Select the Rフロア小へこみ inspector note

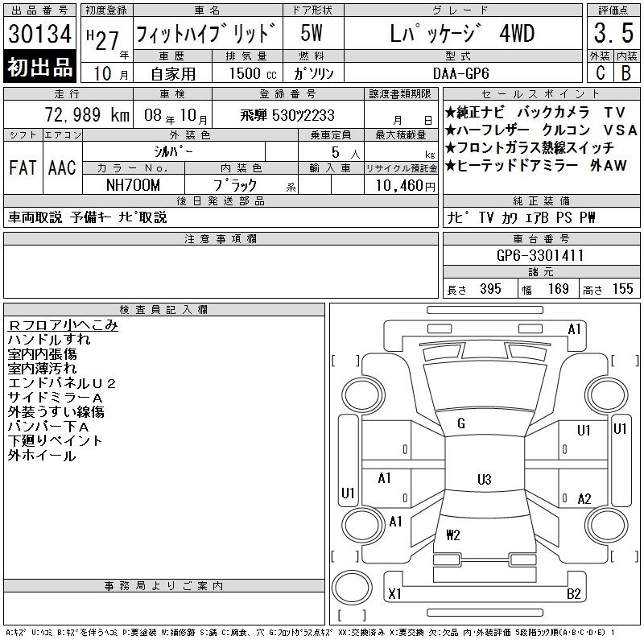(x=63, y=325)
